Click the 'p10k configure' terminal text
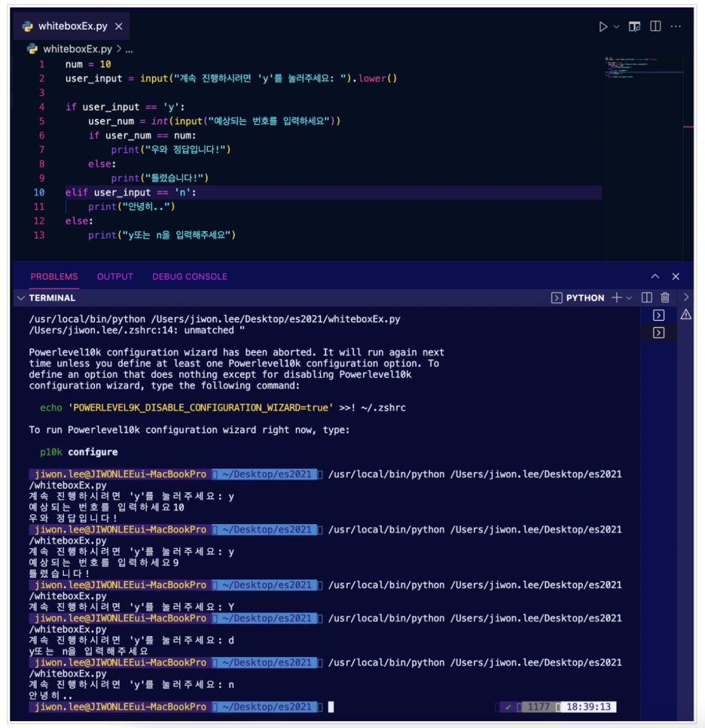This screenshot has width=705, height=728. (79, 452)
